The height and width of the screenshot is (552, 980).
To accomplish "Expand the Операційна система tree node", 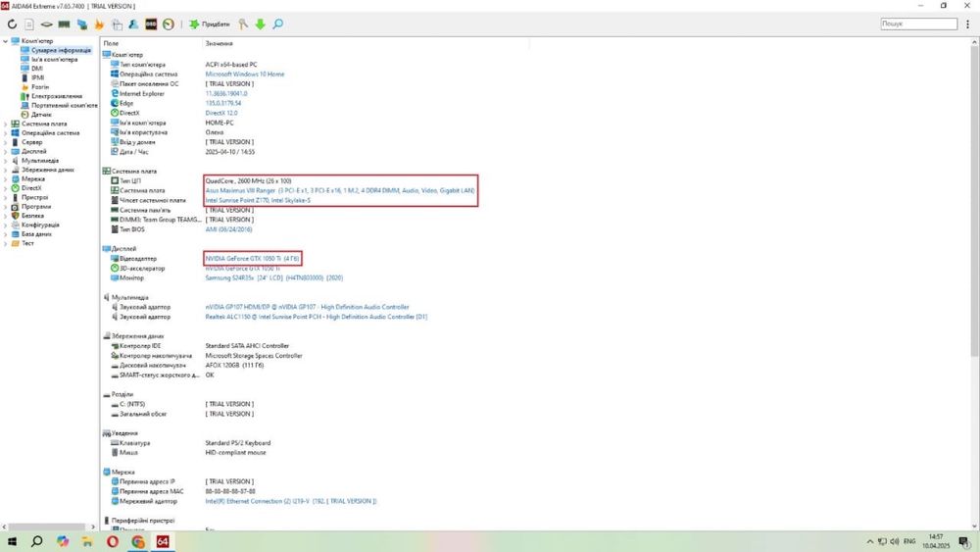I will 6,133.
